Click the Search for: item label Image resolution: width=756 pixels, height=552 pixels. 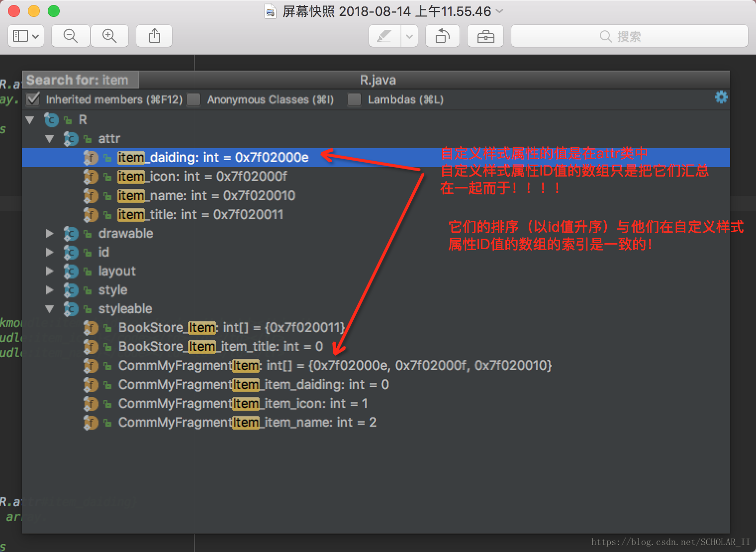coord(77,80)
